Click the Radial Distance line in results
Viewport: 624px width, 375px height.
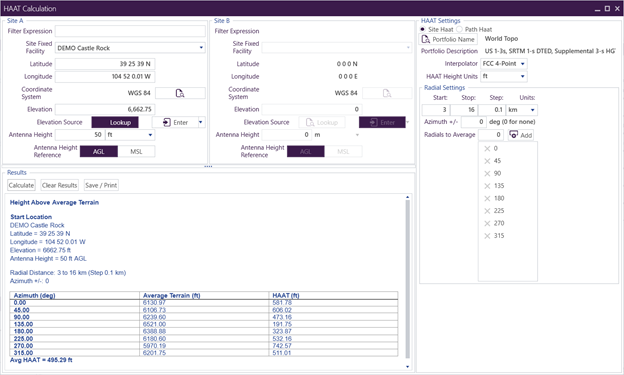point(68,273)
